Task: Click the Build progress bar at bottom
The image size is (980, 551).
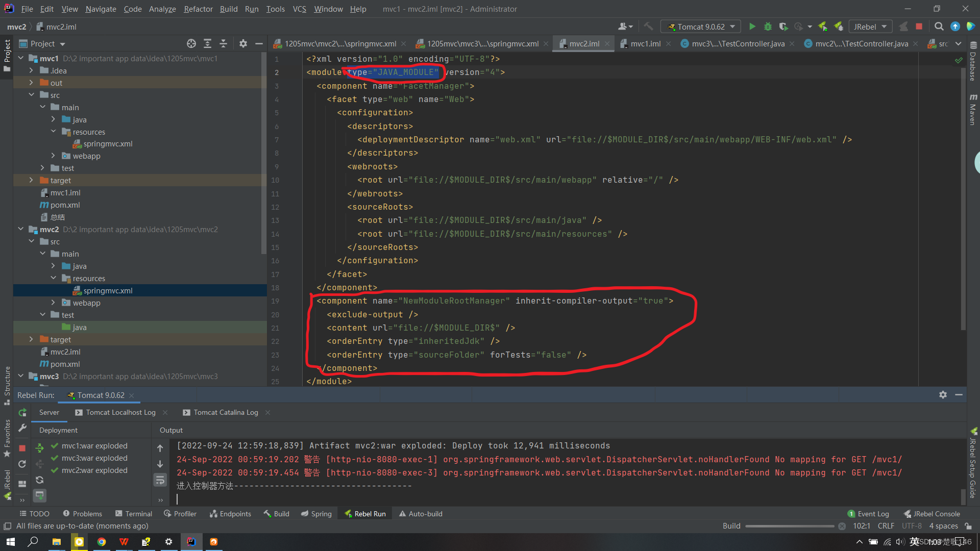Action: [790, 525]
